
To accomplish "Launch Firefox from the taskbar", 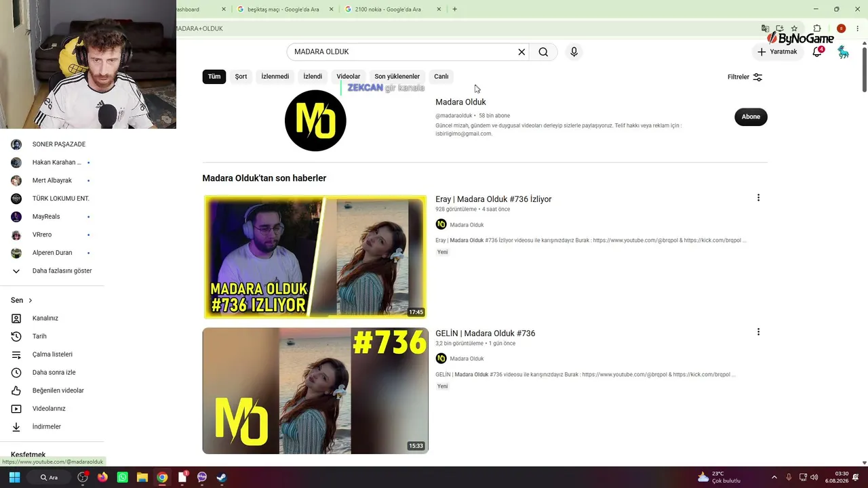I will (102, 477).
